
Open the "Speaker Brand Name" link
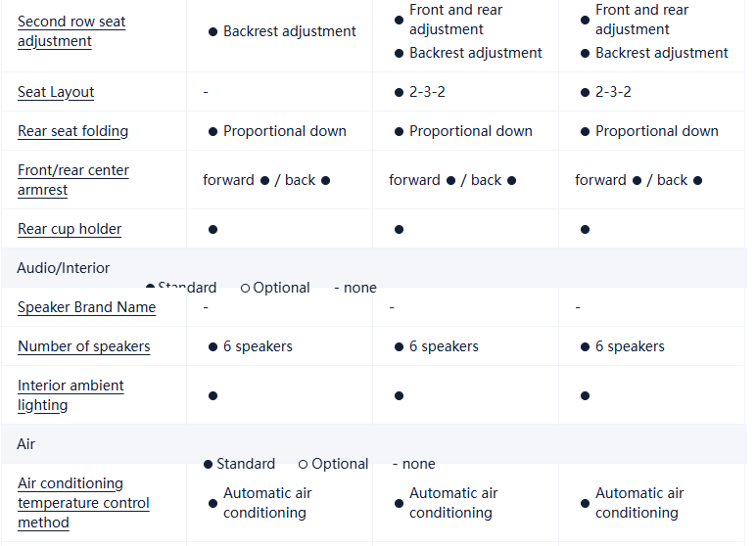(x=86, y=307)
